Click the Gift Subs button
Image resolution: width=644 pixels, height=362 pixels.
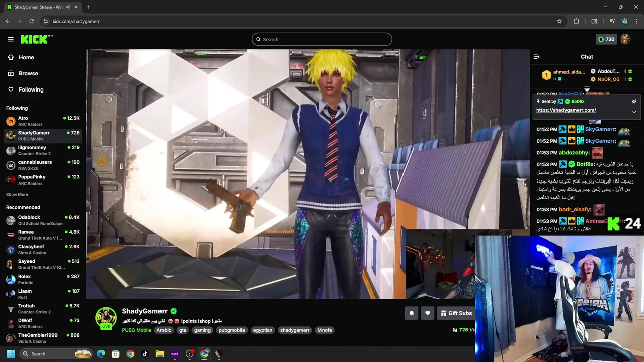tap(456, 313)
